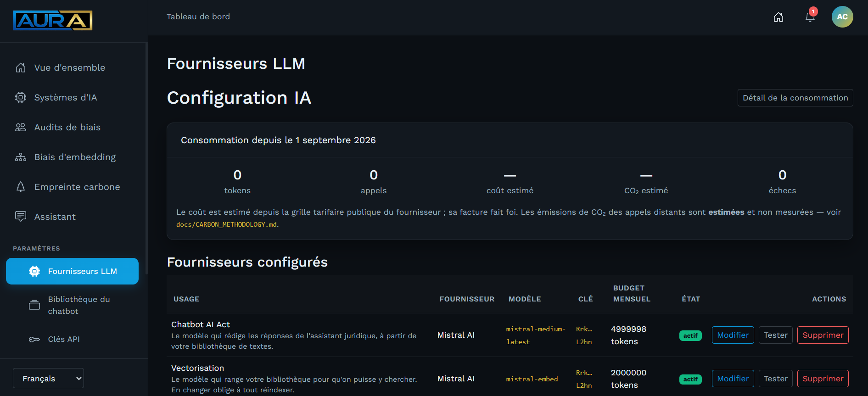
Task: Click the Assistant chat icon
Action: [x=21, y=217]
